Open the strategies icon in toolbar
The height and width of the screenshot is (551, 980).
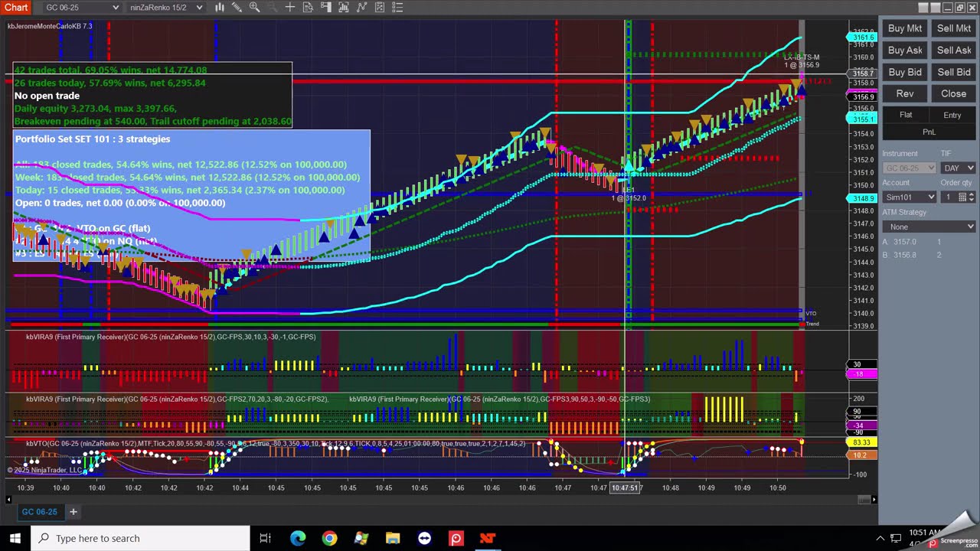pos(380,8)
